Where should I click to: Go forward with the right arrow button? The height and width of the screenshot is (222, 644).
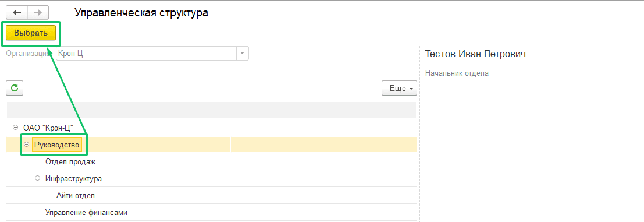tap(38, 13)
